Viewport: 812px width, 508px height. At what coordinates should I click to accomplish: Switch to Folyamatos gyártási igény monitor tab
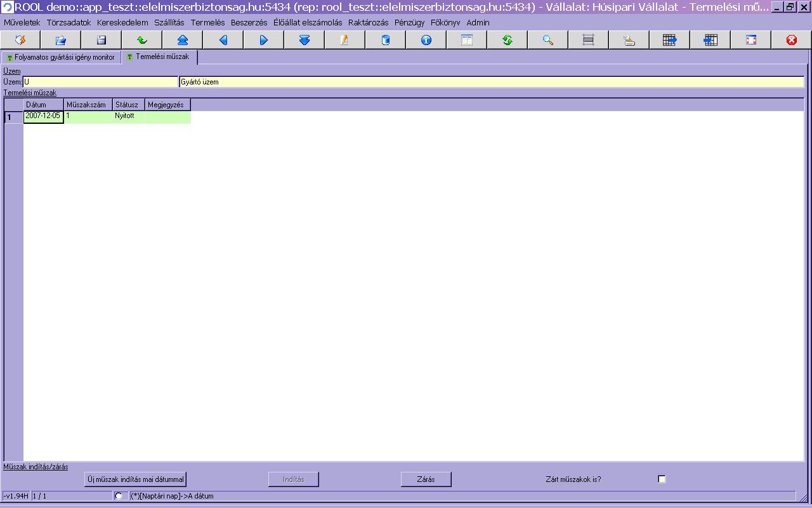pyautogui.click(x=61, y=57)
